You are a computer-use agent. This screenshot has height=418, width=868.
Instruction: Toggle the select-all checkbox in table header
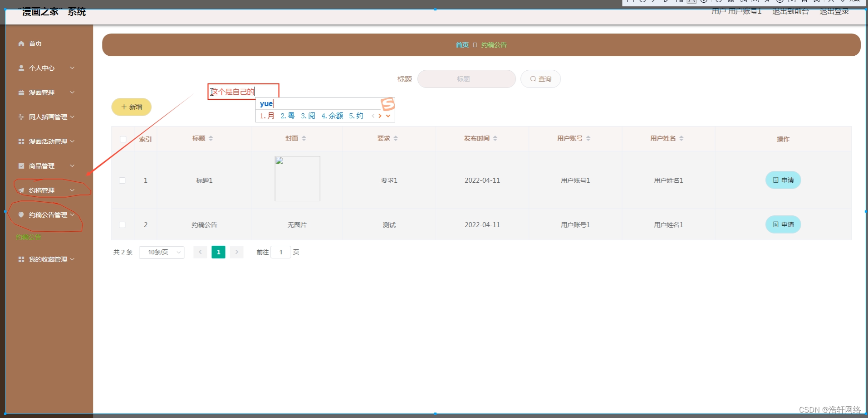[123, 139]
